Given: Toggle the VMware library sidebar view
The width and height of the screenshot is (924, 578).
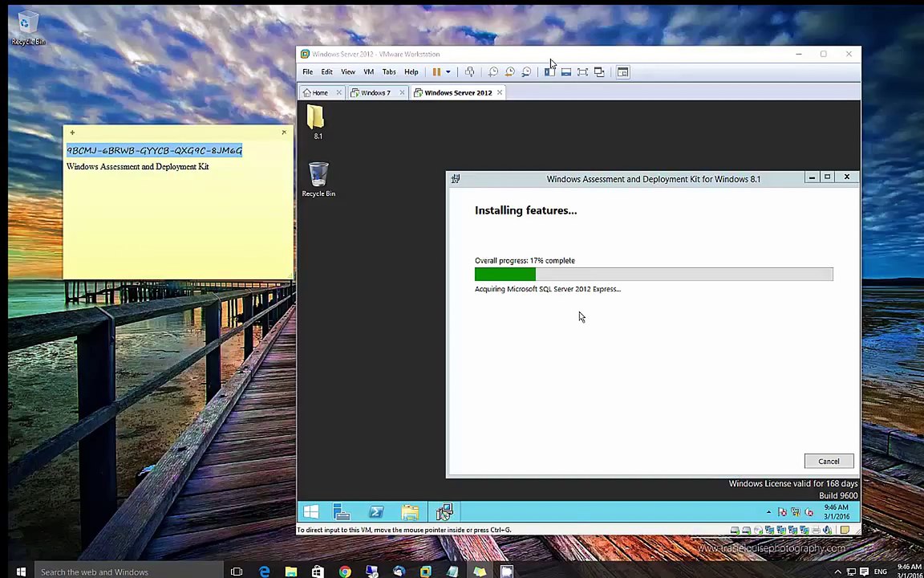Looking at the screenshot, I should (x=549, y=72).
